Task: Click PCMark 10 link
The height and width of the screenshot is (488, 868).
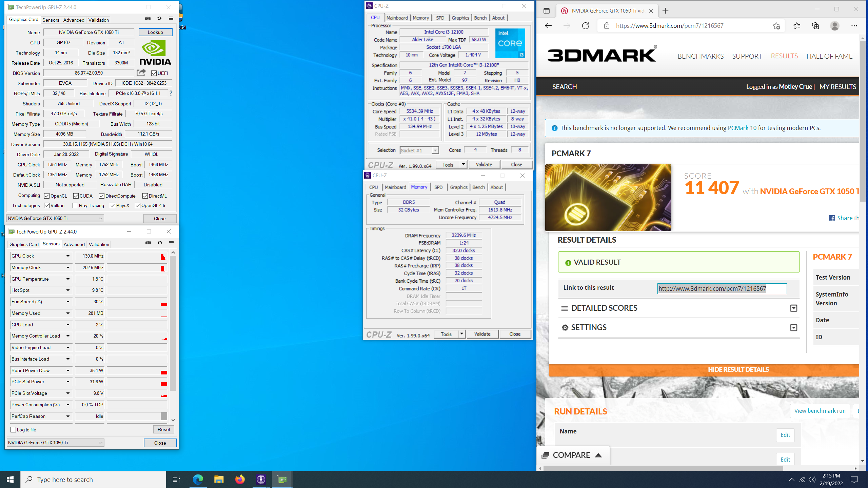Action: (742, 128)
